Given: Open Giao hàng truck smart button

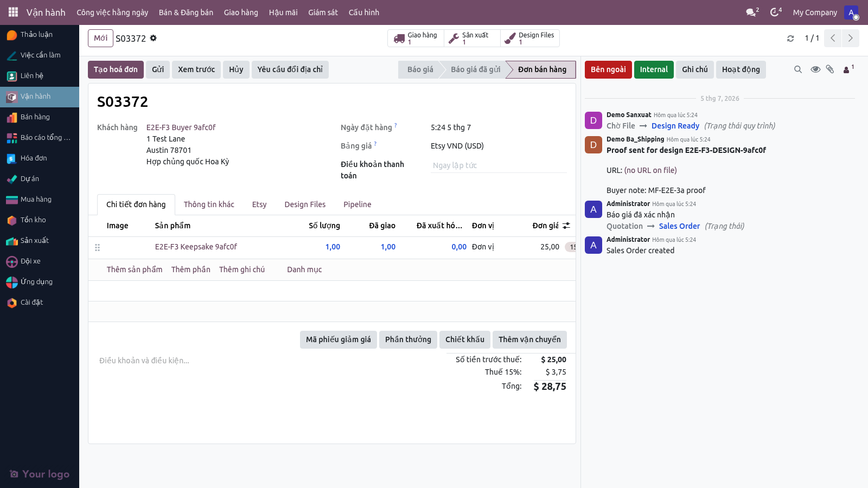Looking at the screenshot, I should coord(416,38).
